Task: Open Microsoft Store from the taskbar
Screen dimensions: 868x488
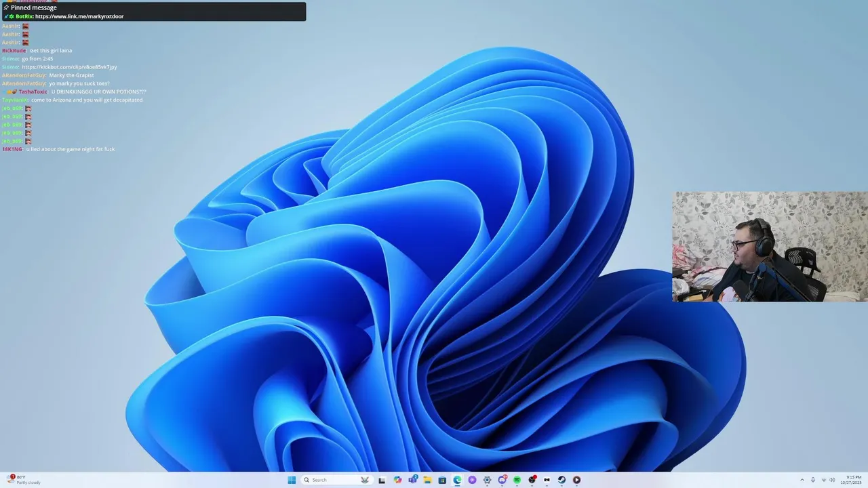Action: point(442,480)
